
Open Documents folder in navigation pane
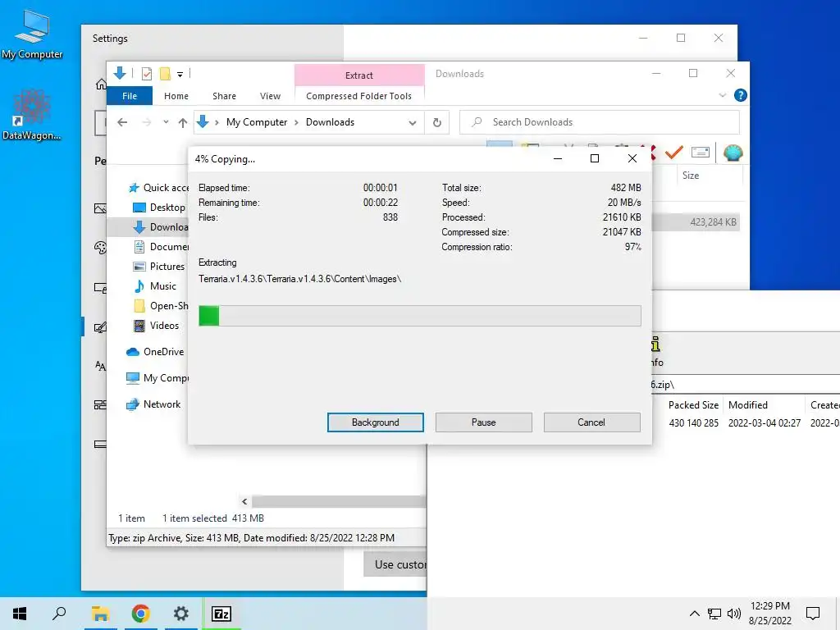point(161,246)
